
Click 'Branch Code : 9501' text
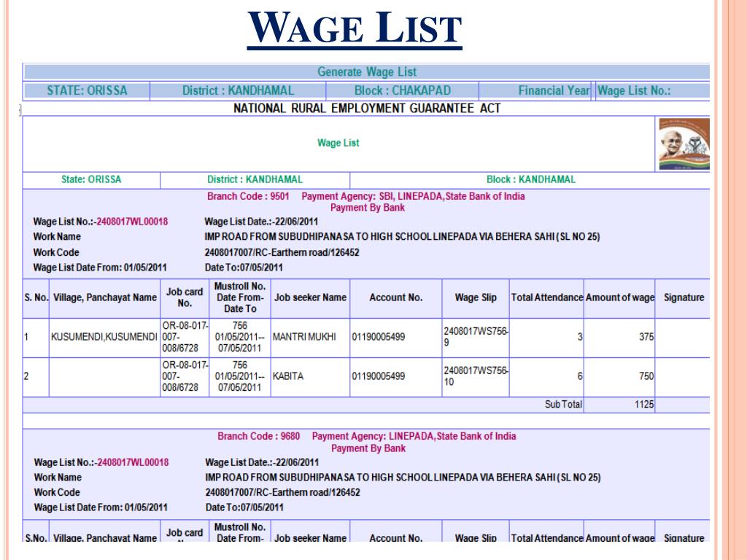(x=248, y=196)
